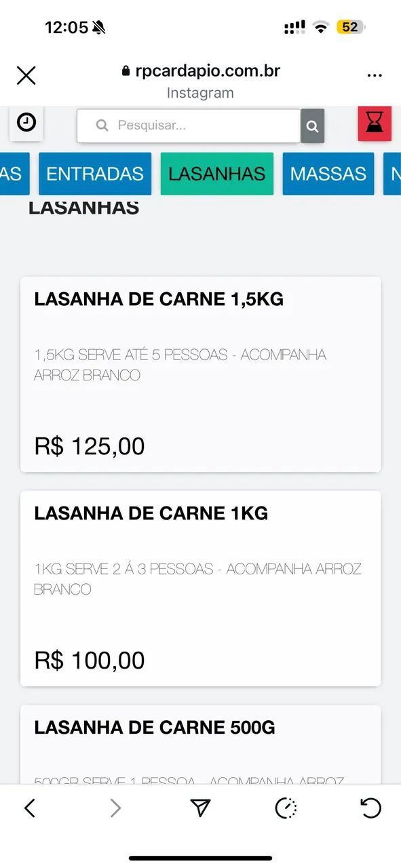The width and height of the screenshot is (401, 868).
Task: Click the Pesquisar search input field
Action: (x=190, y=126)
